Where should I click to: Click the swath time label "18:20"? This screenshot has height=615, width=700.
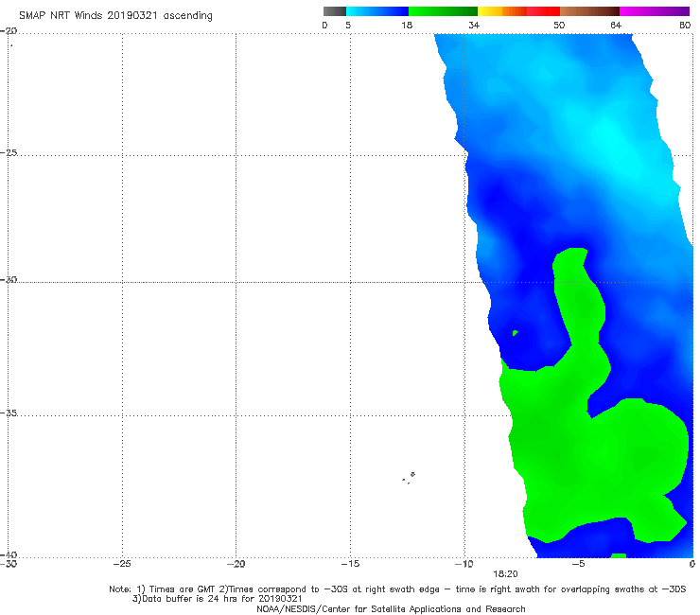pos(505,574)
